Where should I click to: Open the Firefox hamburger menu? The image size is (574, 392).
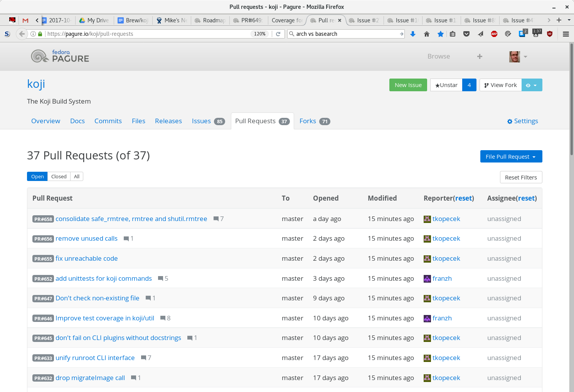566,34
